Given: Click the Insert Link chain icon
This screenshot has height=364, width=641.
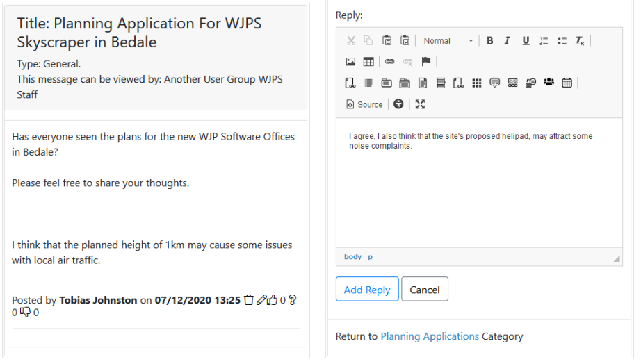Looking at the screenshot, I should tap(390, 62).
